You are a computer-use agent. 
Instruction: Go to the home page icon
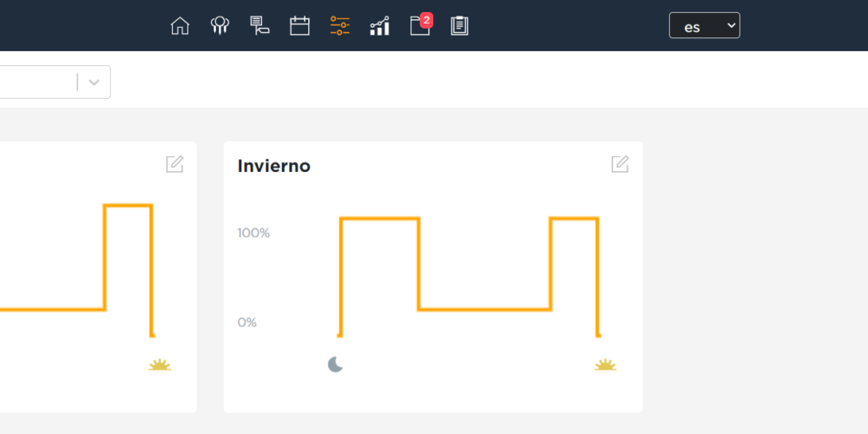click(x=180, y=26)
